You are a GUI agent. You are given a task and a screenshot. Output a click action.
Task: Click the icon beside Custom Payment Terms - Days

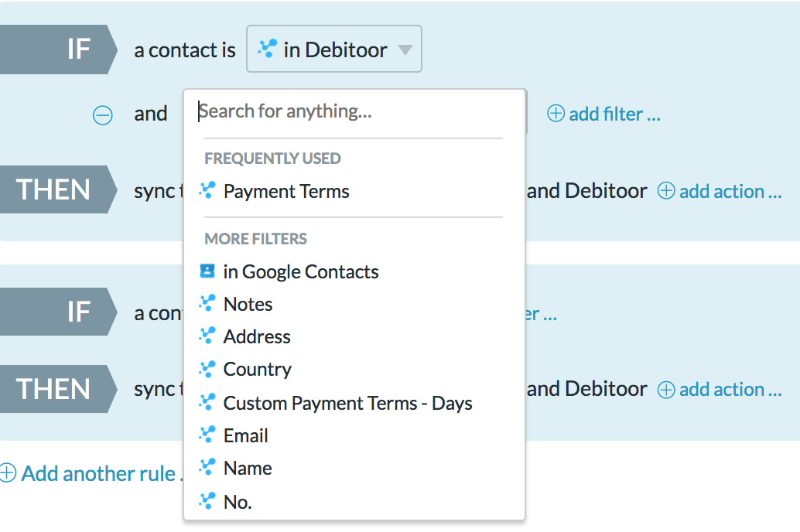207,402
